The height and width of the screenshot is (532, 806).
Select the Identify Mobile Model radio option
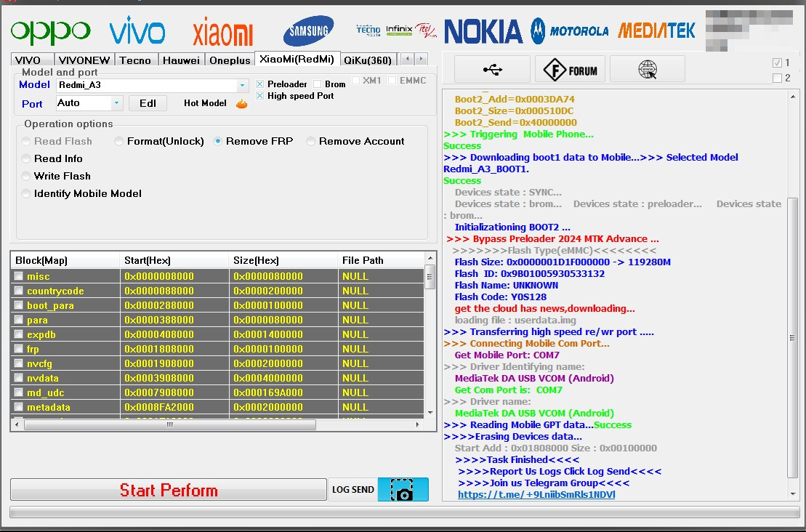(x=25, y=193)
